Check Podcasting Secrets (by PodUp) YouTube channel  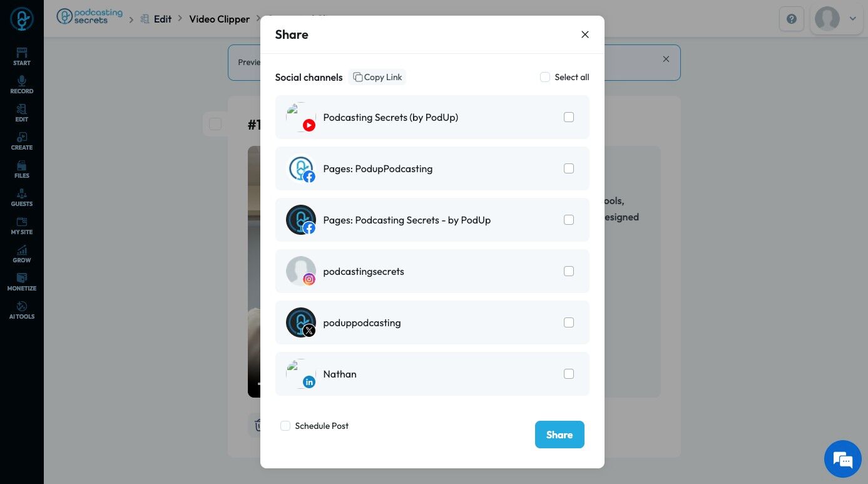point(569,117)
